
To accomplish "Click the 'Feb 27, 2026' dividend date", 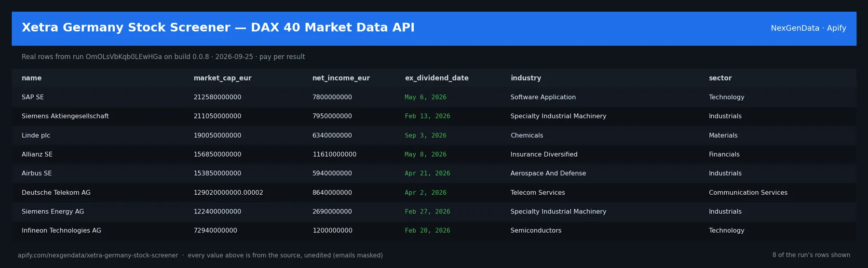I will (427, 212).
